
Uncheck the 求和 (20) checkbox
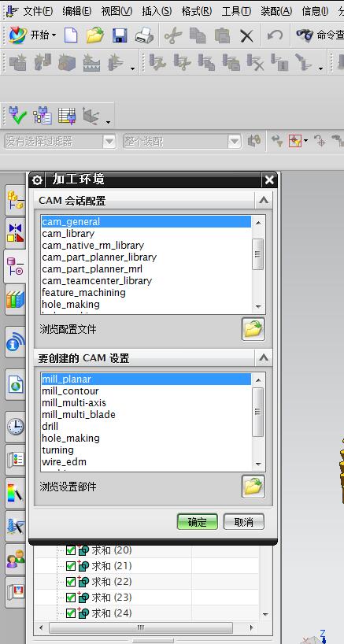tap(71, 550)
